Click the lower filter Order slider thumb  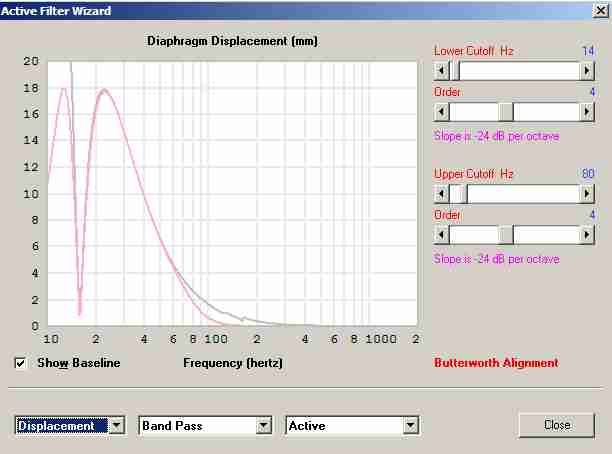point(506,112)
